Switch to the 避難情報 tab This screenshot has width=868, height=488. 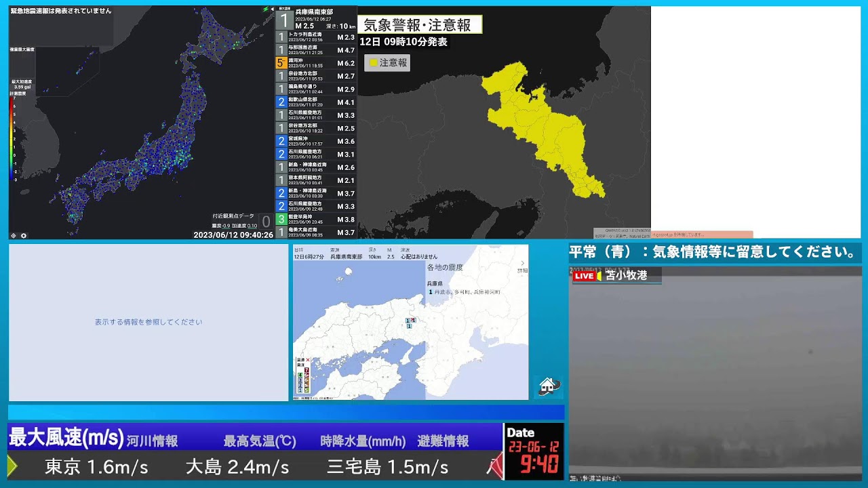443,441
